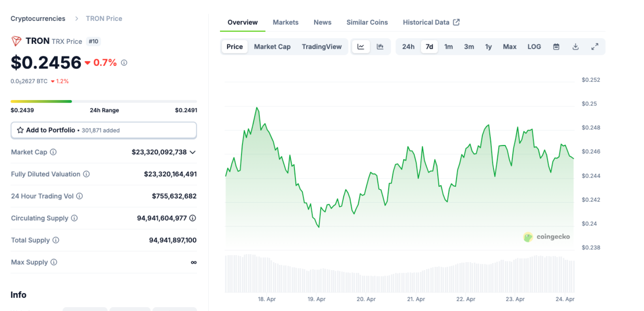Switch to the line chart view icon
Screen dimensions: 644x311
pyautogui.click(x=361, y=47)
